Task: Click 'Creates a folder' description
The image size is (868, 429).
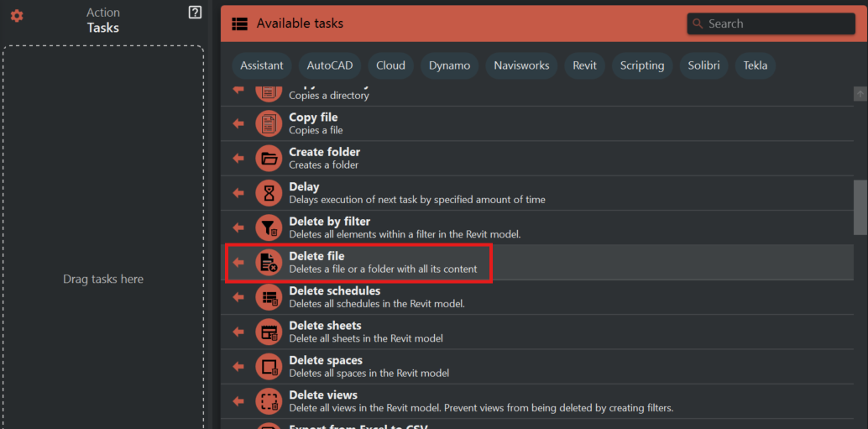Action: pos(323,165)
